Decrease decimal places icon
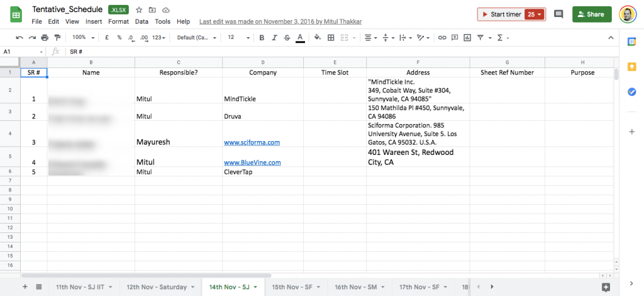 point(131,37)
